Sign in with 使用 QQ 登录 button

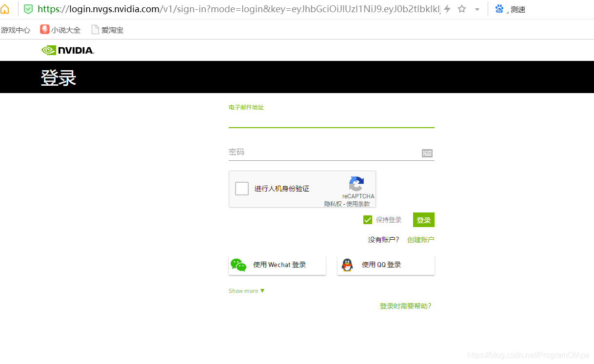tap(386, 265)
